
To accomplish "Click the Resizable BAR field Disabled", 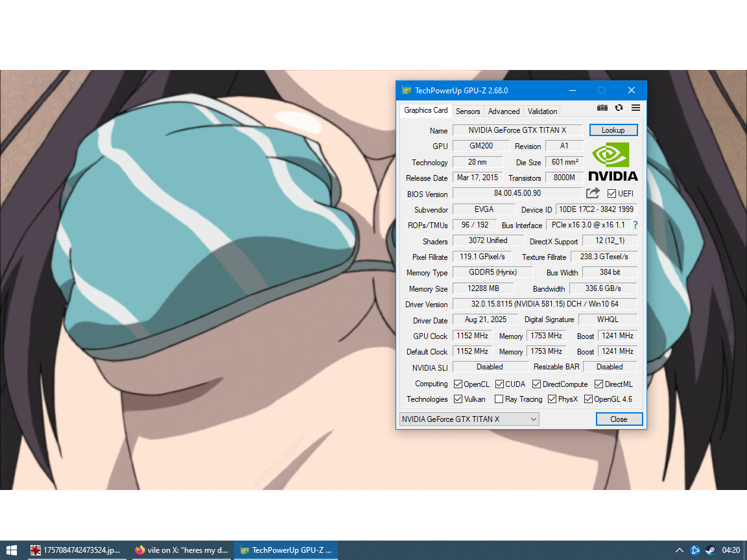I will (x=610, y=367).
